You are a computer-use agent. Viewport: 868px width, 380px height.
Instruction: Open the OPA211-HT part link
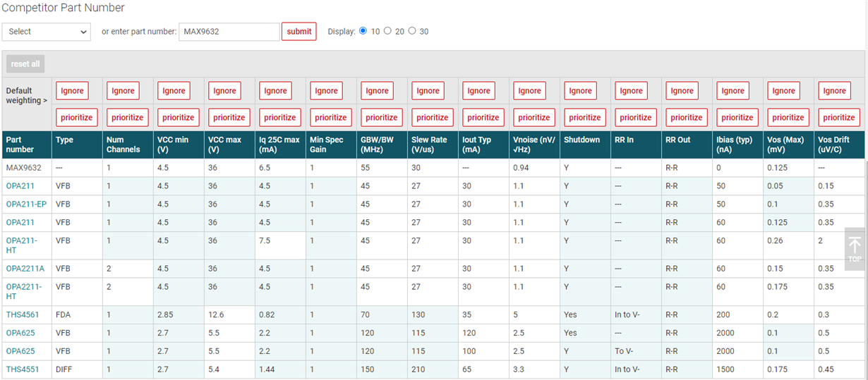22,245
